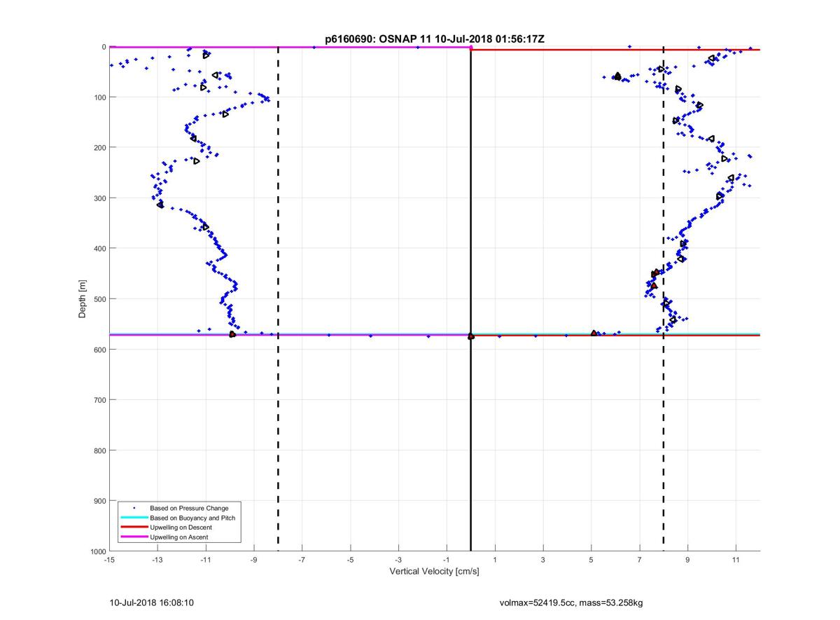Click the y-axis tick label '600'

99,350
